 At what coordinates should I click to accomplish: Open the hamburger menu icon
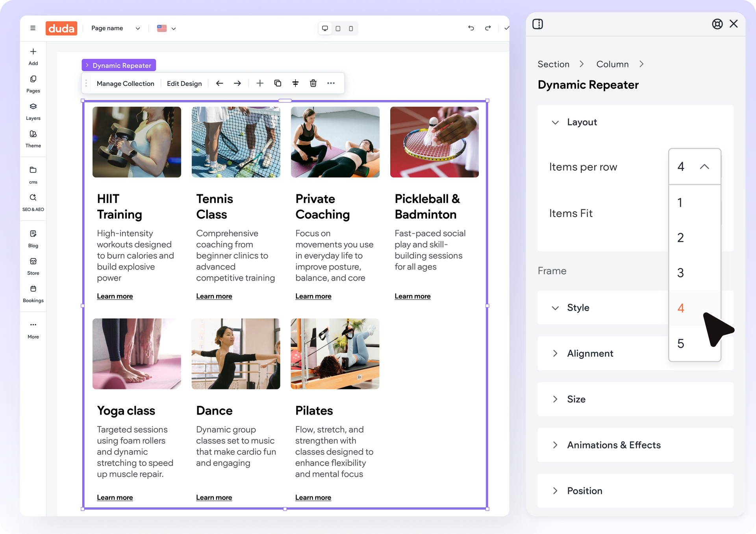tap(33, 28)
